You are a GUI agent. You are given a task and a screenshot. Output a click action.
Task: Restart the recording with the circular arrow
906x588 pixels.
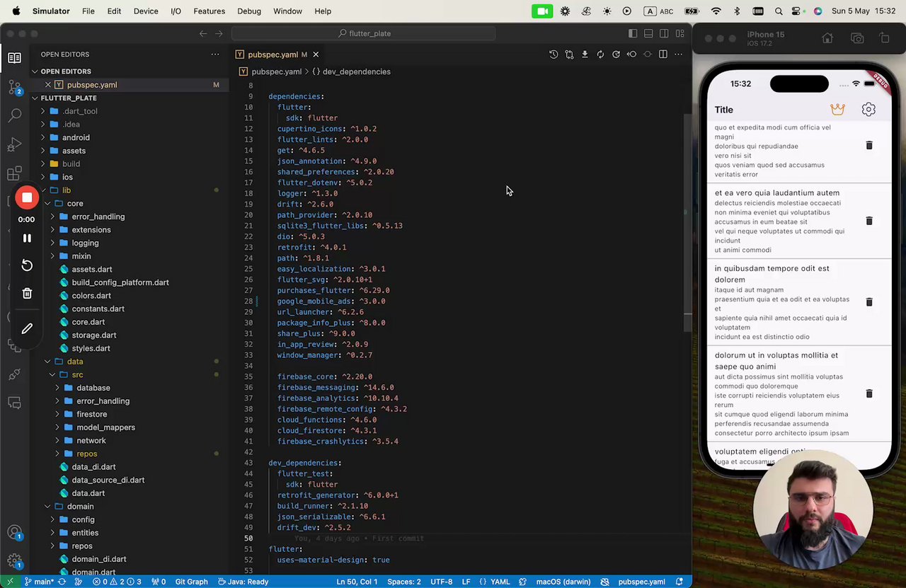coord(27,265)
